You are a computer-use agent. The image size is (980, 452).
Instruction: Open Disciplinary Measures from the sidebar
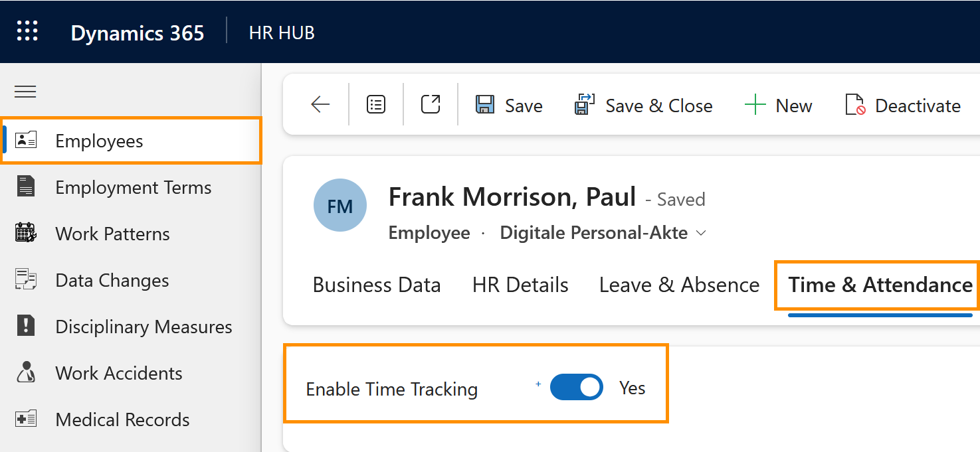click(x=144, y=327)
